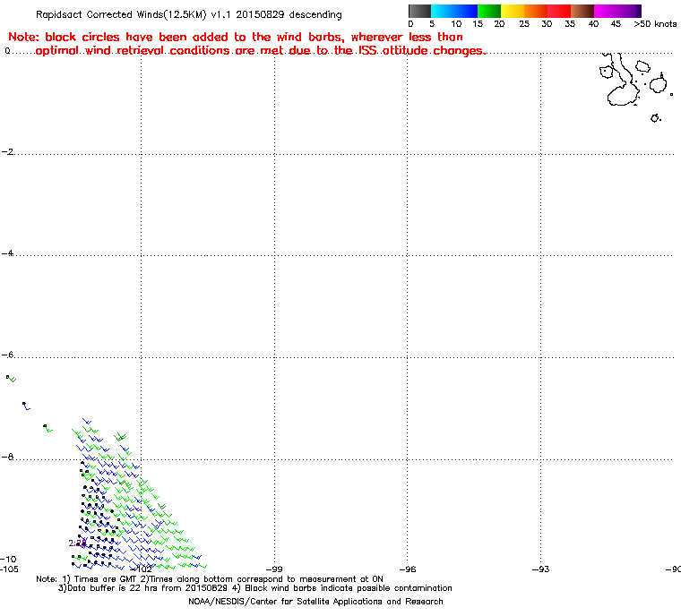Click the red 30-35 knots color segment

click(x=559, y=11)
